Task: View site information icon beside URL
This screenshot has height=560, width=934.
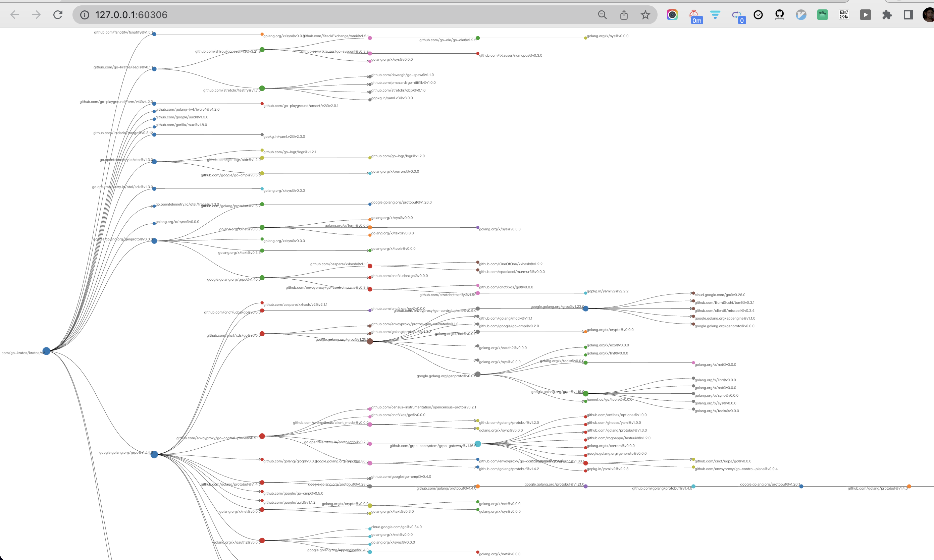Action: point(85,15)
